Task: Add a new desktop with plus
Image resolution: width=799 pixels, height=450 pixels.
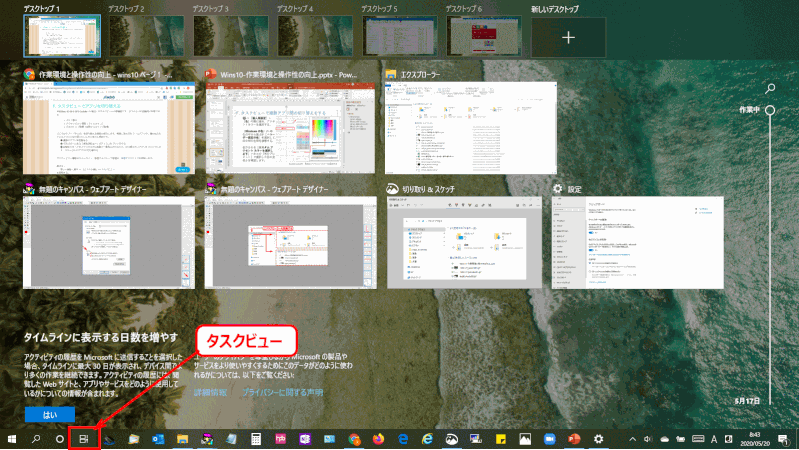Action: click(x=568, y=37)
